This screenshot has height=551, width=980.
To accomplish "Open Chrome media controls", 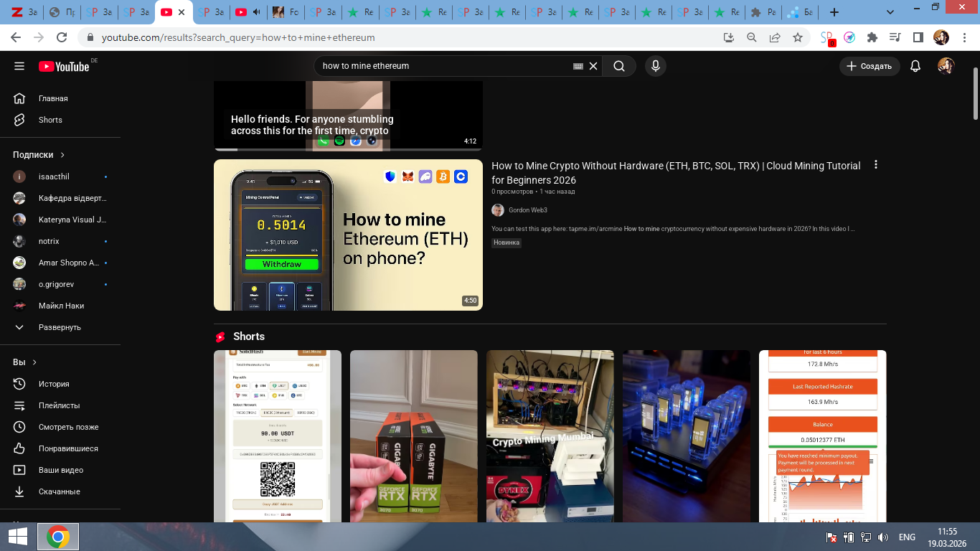I will (895, 37).
